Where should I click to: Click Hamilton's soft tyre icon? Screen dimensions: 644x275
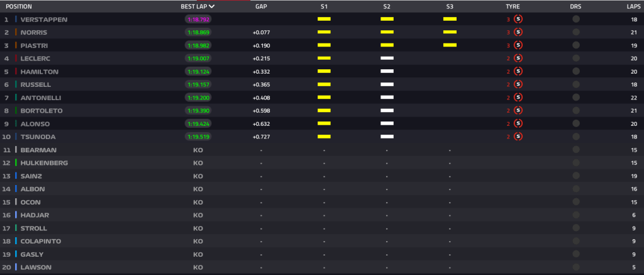pos(518,72)
